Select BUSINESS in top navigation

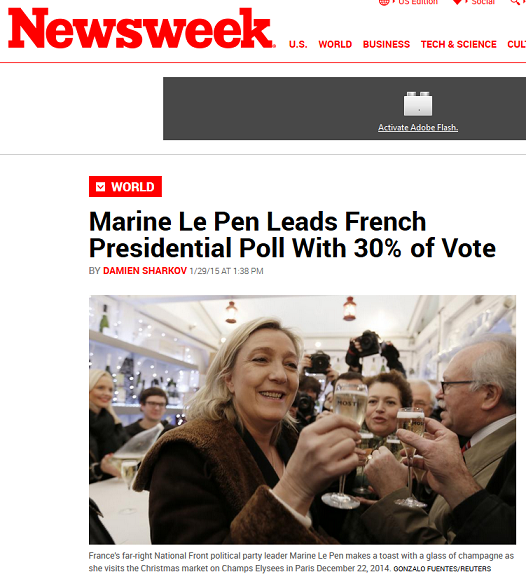[x=386, y=45]
